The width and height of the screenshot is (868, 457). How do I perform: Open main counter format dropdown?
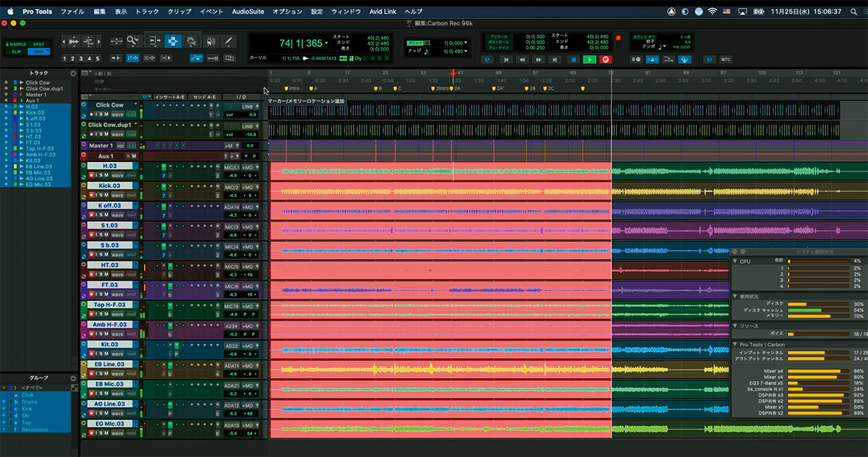[327, 43]
